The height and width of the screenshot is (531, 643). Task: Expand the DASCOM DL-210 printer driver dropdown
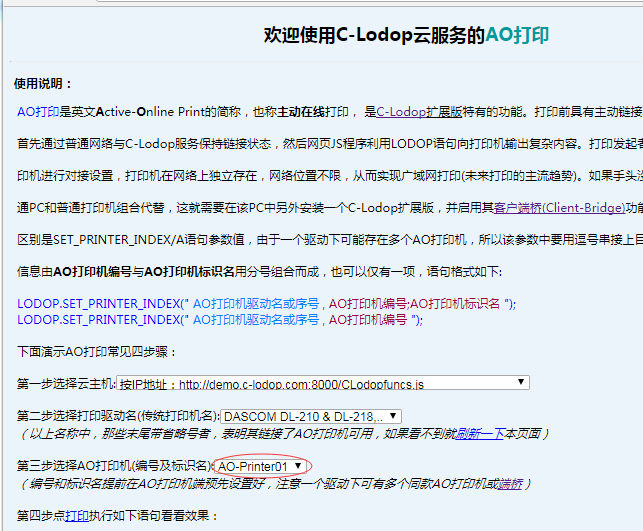click(x=311, y=416)
